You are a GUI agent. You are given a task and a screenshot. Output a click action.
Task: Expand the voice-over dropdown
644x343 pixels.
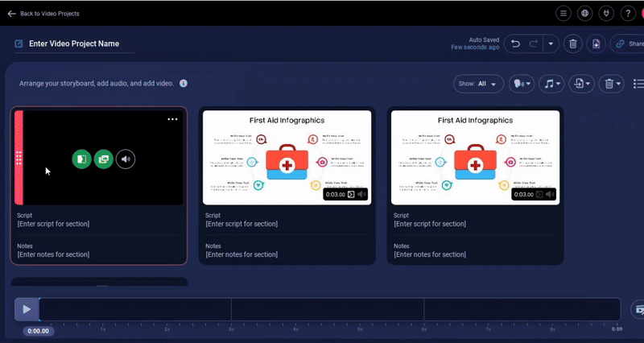click(522, 84)
